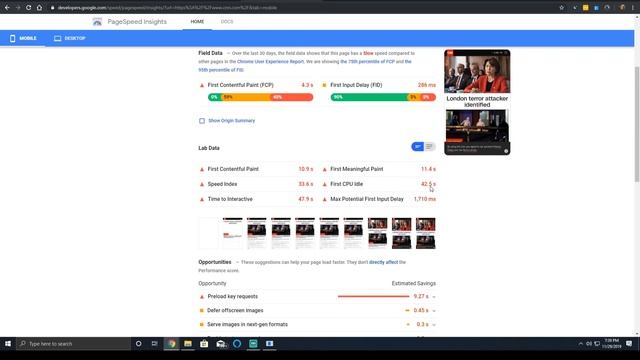Check the Show Origin Summary checkbox
This screenshot has width=640, height=360.
click(x=202, y=121)
